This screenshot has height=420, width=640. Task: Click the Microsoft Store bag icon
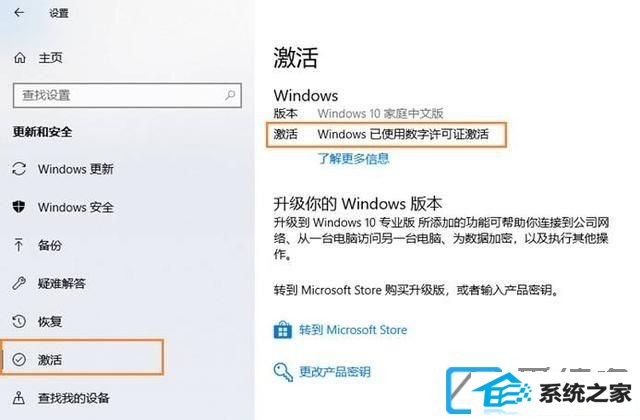pyautogui.click(x=282, y=330)
